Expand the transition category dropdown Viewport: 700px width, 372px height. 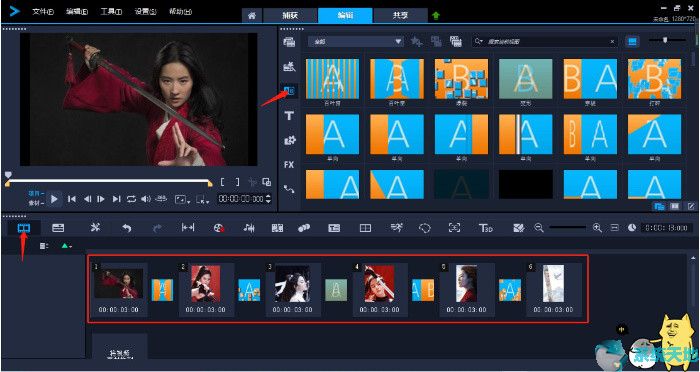356,42
